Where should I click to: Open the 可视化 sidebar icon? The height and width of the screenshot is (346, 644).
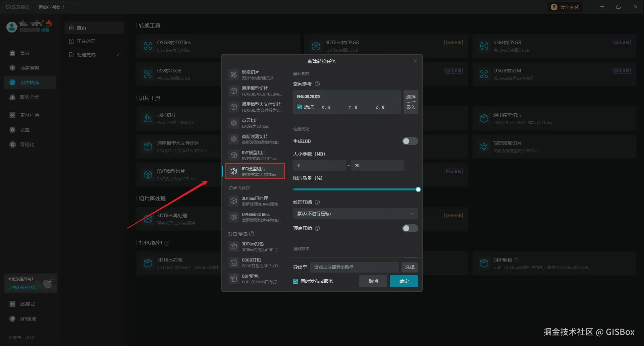point(12,145)
